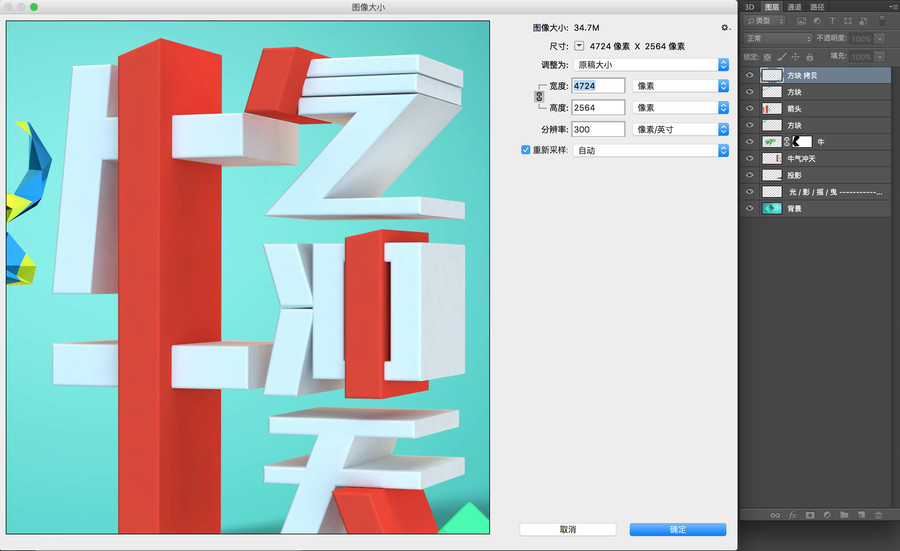
Task: Open the 类型 layer filter dropdown
Action: coord(764,21)
